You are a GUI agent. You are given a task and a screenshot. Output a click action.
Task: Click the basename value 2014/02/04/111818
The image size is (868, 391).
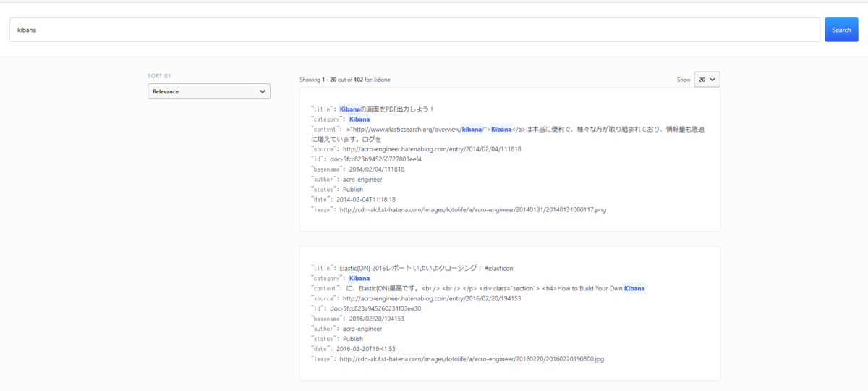[377, 169]
